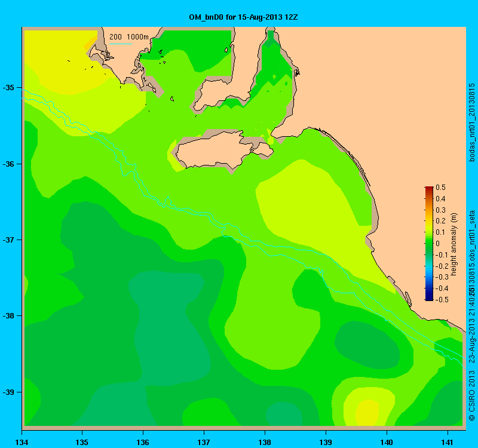Click the longitude label 140 on the x-axis
The height and width of the screenshot is (448, 478).
[x=387, y=442]
